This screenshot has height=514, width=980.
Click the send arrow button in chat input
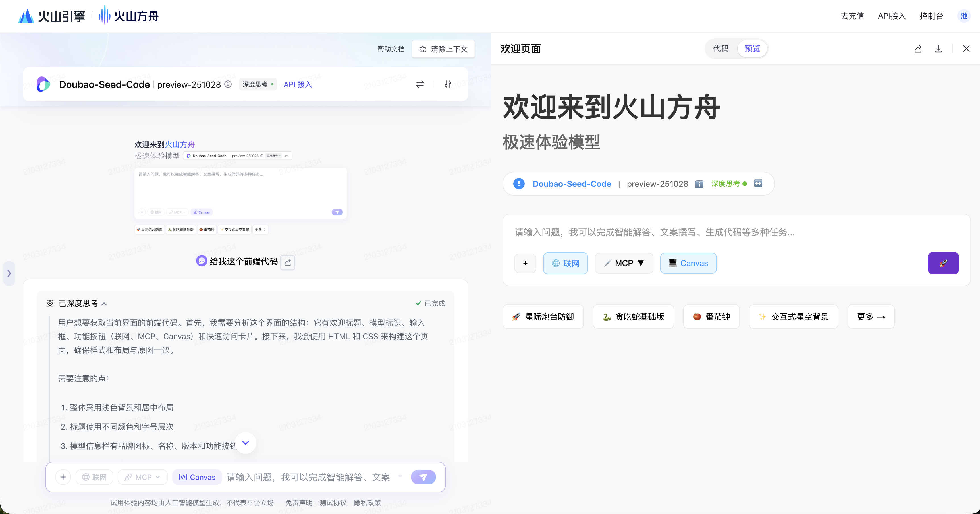[423, 477]
